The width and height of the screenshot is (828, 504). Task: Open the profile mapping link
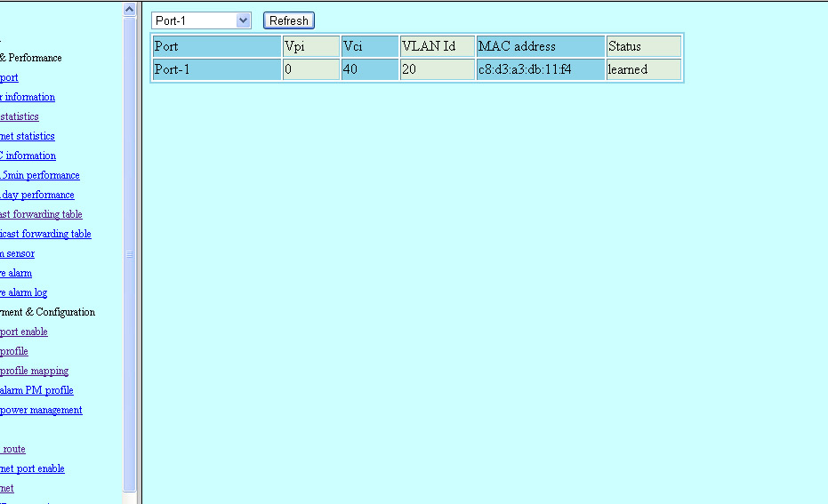click(x=34, y=371)
